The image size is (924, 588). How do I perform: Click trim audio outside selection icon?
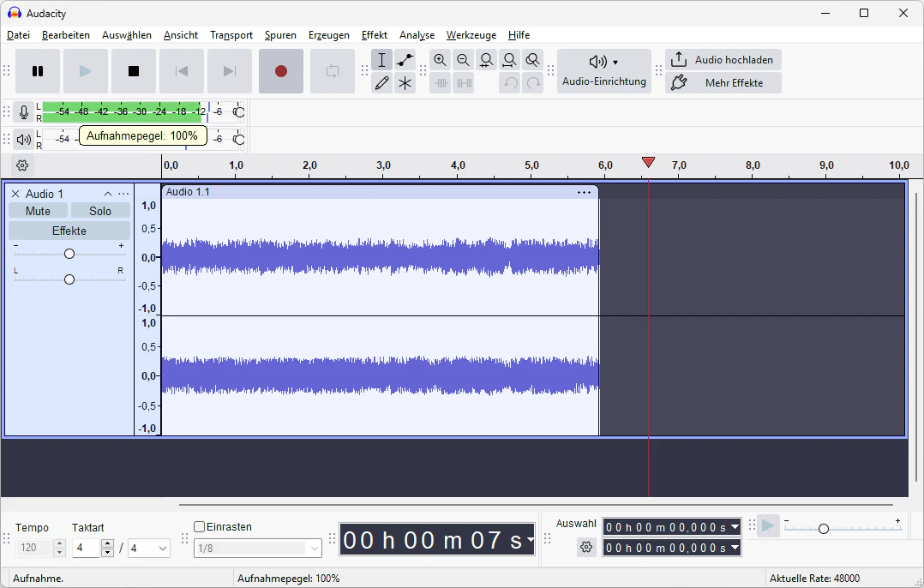point(441,83)
